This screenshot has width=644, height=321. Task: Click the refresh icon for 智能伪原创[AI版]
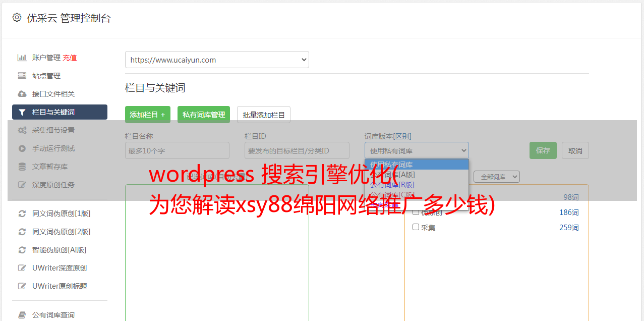pos(22,250)
